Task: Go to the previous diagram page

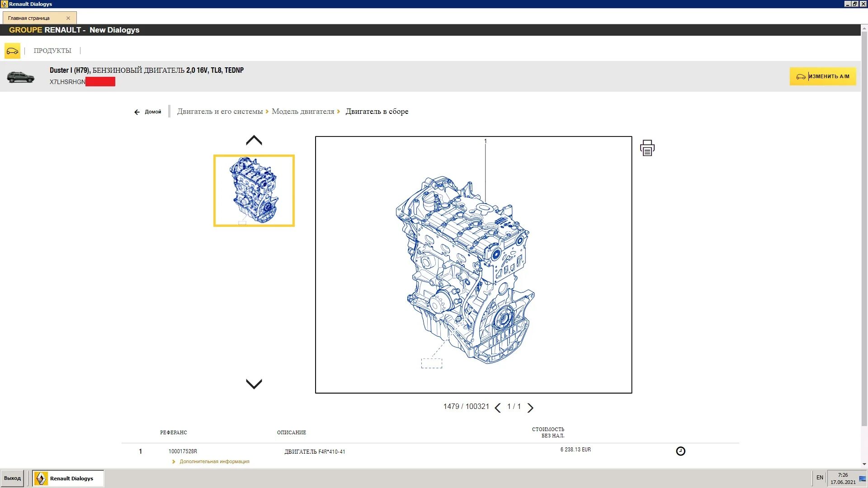Action: 498,408
